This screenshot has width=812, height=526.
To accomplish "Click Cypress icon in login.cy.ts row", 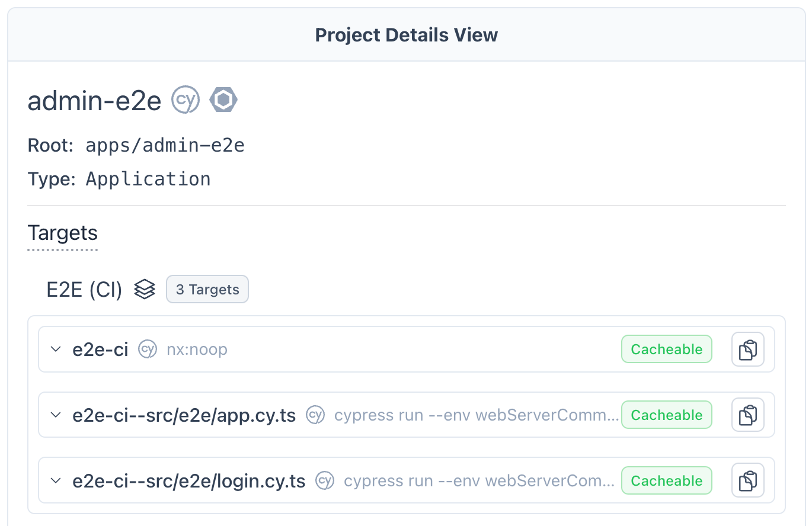I will coord(325,480).
